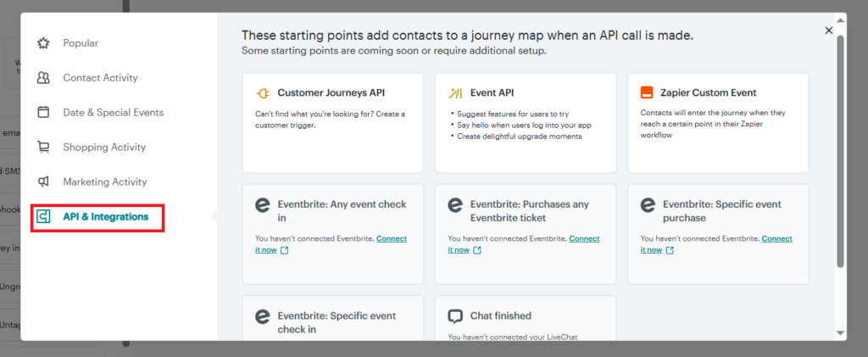Click the Customer Journeys API plug icon
Image resolution: width=868 pixels, height=357 pixels.
(x=263, y=93)
